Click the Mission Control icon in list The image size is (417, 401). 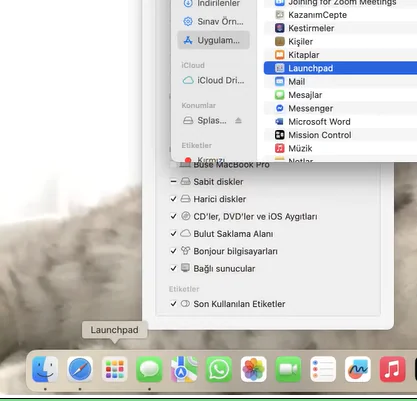pos(279,135)
